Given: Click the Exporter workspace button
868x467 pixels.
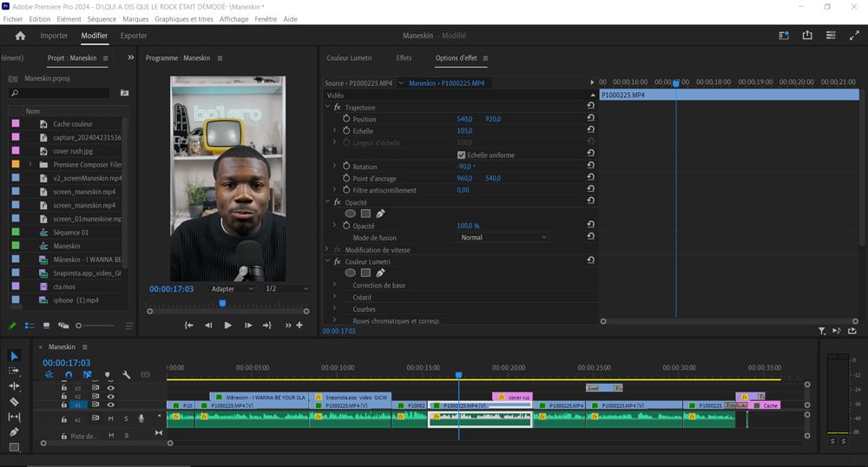Looking at the screenshot, I should (134, 36).
